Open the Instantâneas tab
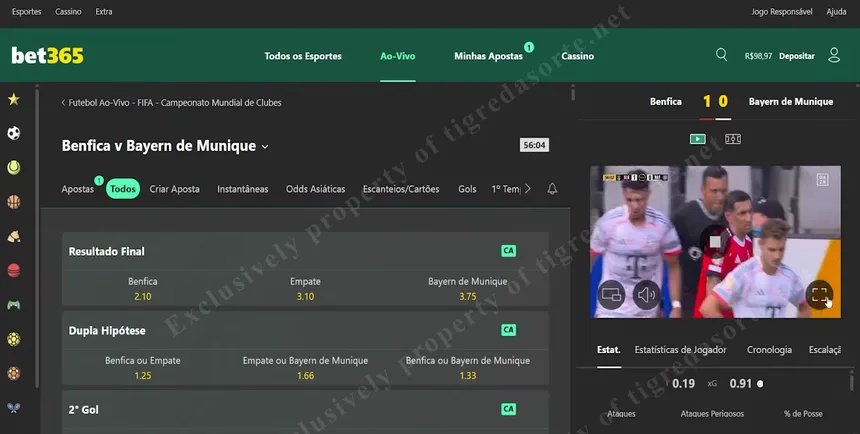Screen dimensions: 860x434 point(242,189)
